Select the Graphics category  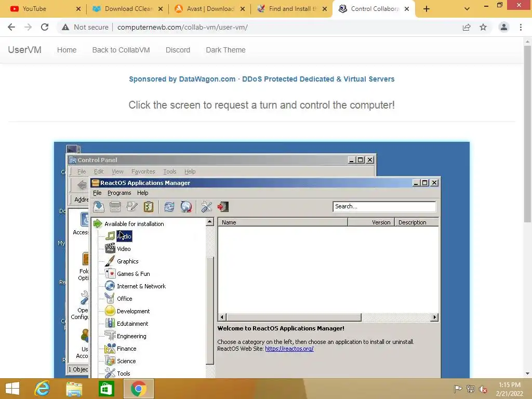pos(128,261)
